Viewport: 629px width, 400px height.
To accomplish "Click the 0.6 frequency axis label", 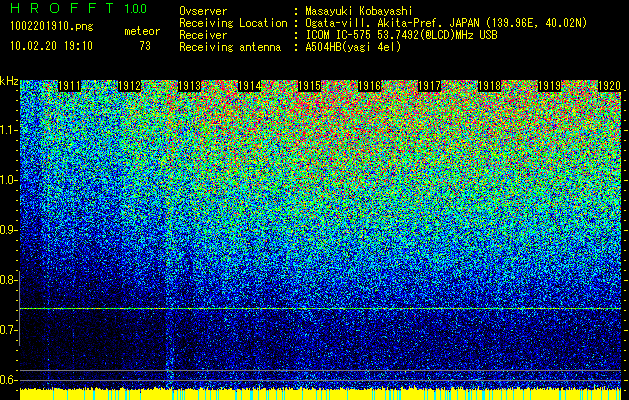I will tap(8, 380).
